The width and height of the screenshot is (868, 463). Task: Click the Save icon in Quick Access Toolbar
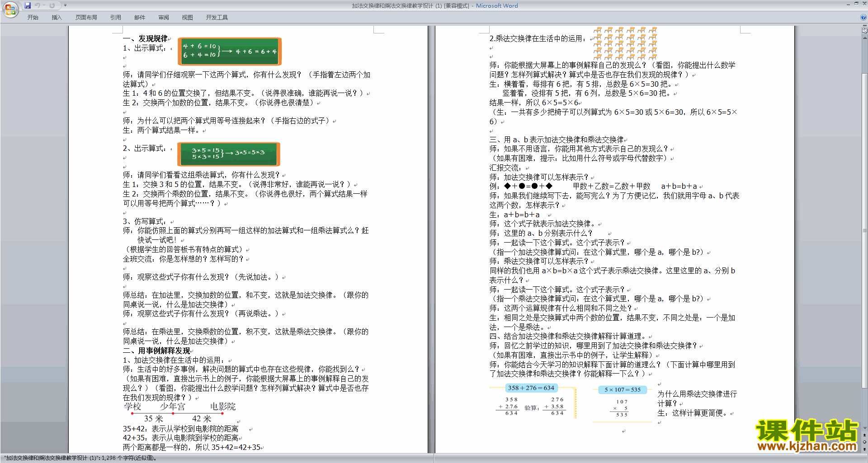point(28,5)
